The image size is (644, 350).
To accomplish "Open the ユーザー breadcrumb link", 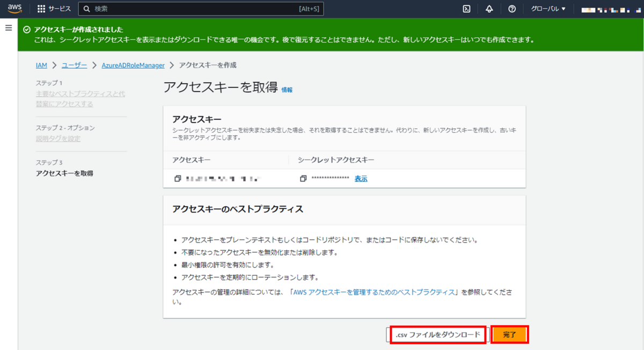I will click(x=74, y=65).
